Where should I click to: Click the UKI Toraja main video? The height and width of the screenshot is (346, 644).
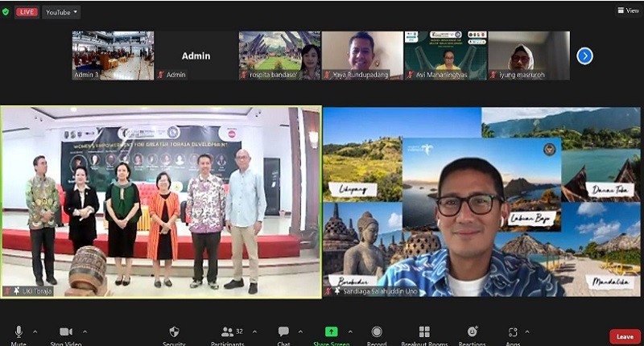[x=161, y=202]
